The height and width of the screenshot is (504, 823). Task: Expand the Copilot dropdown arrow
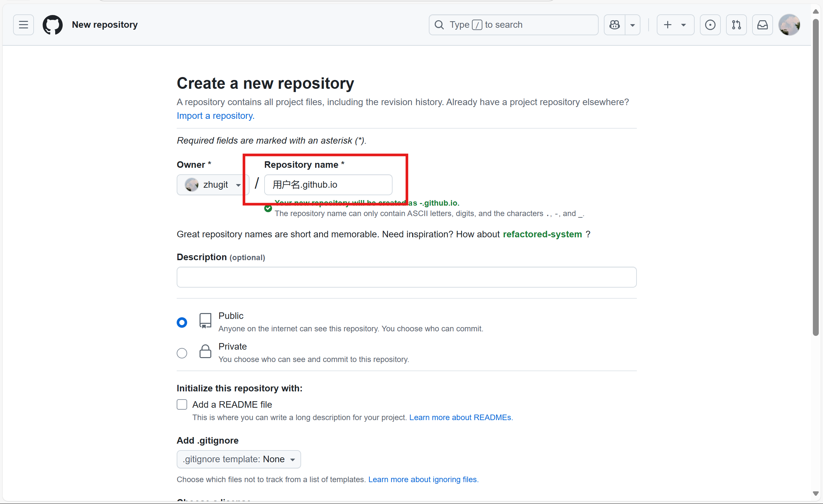coord(633,25)
